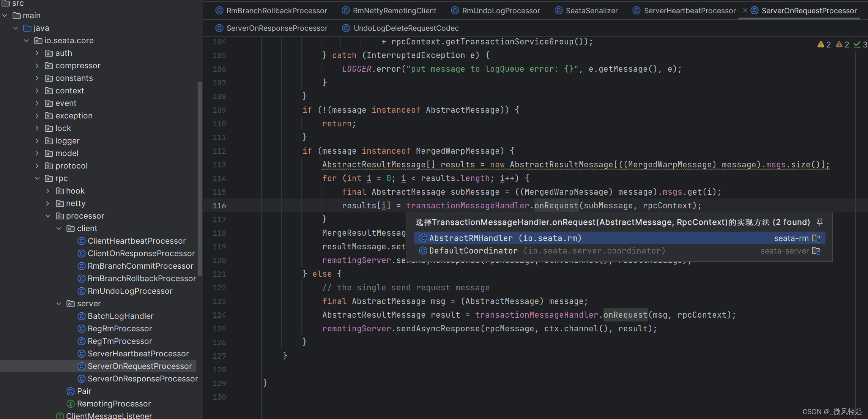Click the LOGGER reference on line 106

tap(356, 69)
